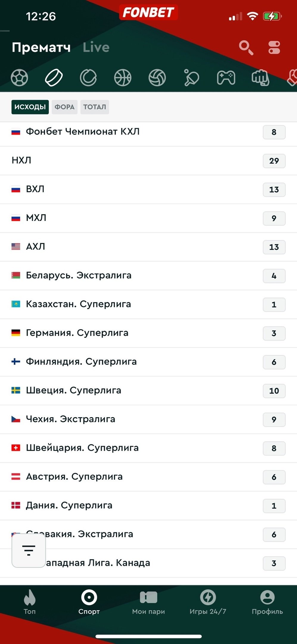Switch to ТОТАЛ market filter
The width and height of the screenshot is (297, 644).
pos(94,107)
